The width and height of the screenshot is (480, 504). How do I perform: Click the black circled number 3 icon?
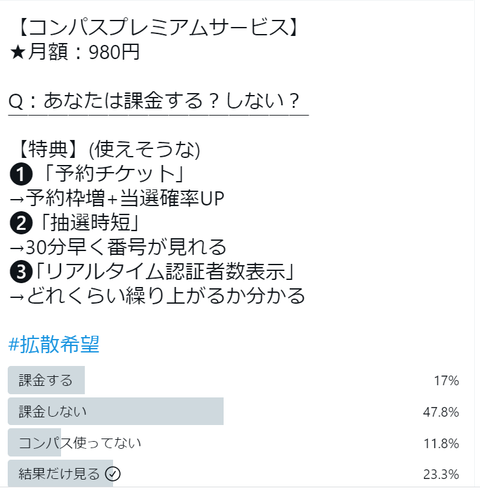21,272
